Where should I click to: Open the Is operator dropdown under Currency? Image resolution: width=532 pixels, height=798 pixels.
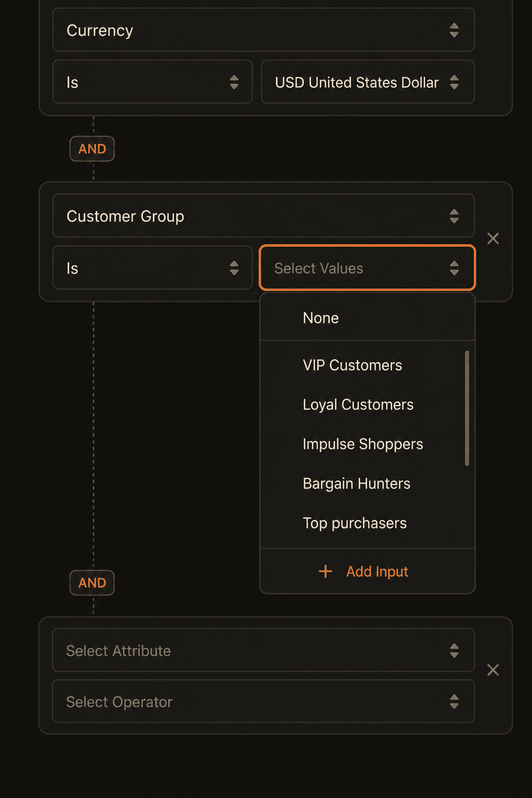click(x=152, y=82)
